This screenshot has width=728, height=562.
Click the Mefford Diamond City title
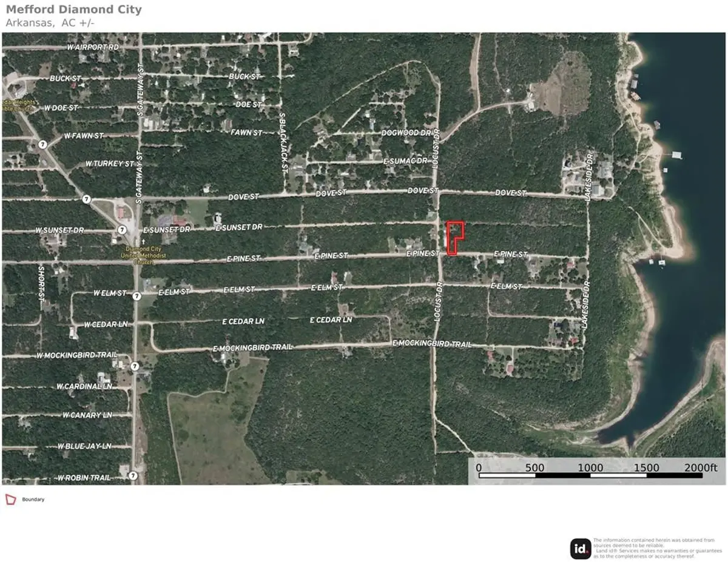pyautogui.click(x=73, y=9)
